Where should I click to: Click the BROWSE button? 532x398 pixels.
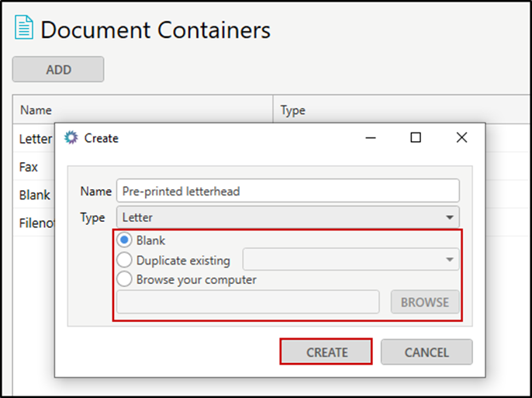tap(425, 302)
